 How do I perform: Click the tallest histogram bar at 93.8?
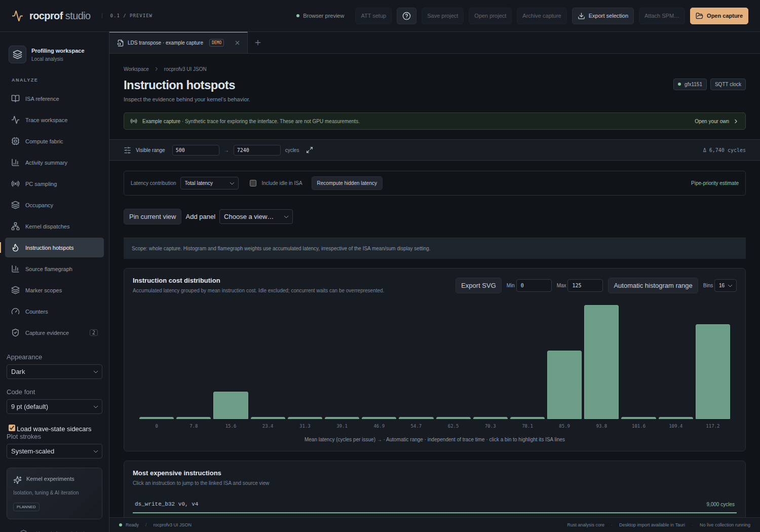click(601, 362)
